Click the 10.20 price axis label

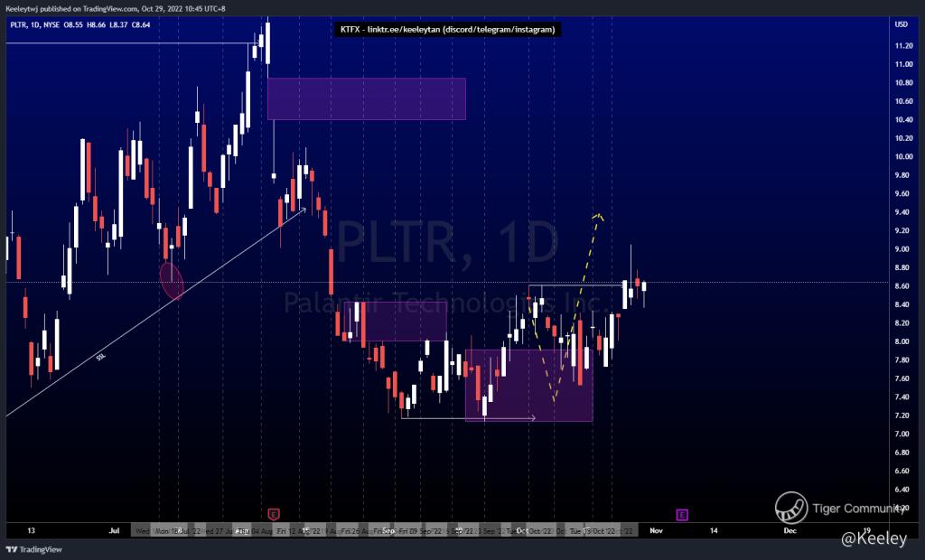[903, 139]
